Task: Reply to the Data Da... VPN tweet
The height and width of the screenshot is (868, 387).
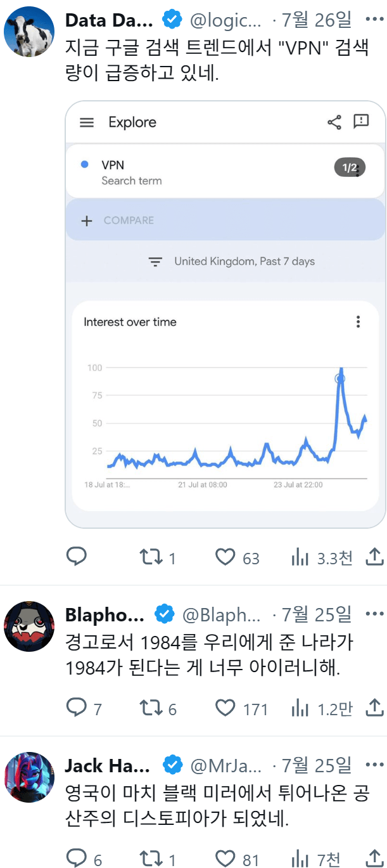Action: (77, 557)
